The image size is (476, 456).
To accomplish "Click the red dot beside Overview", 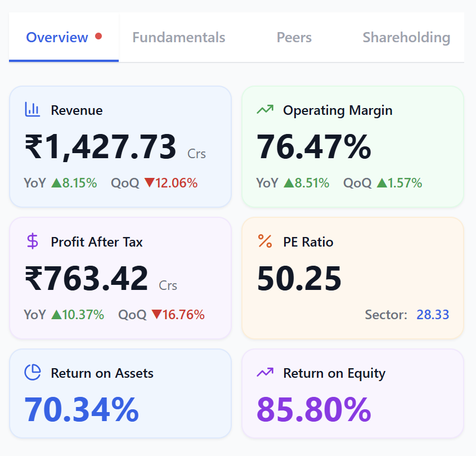I will [x=98, y=36].
